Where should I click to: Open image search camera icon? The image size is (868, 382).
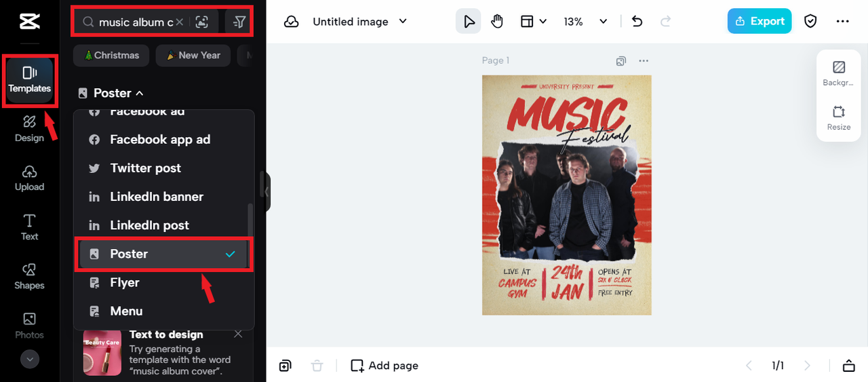pyautogui.click(x=201, y=22)
